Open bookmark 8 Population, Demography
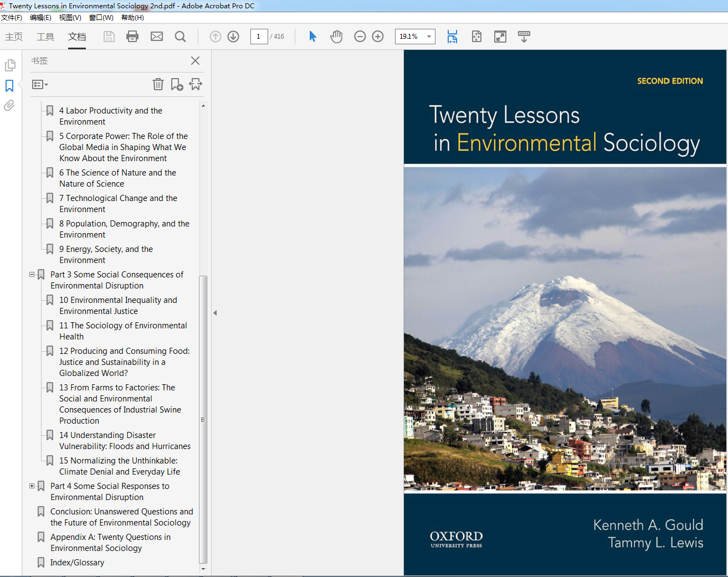The image size is (728, 577). 124,229
